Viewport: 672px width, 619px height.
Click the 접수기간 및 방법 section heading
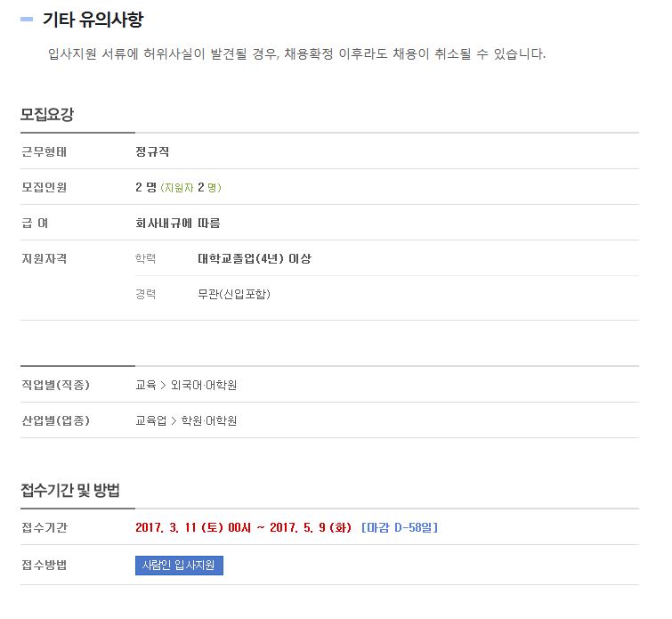coord(70,490)
